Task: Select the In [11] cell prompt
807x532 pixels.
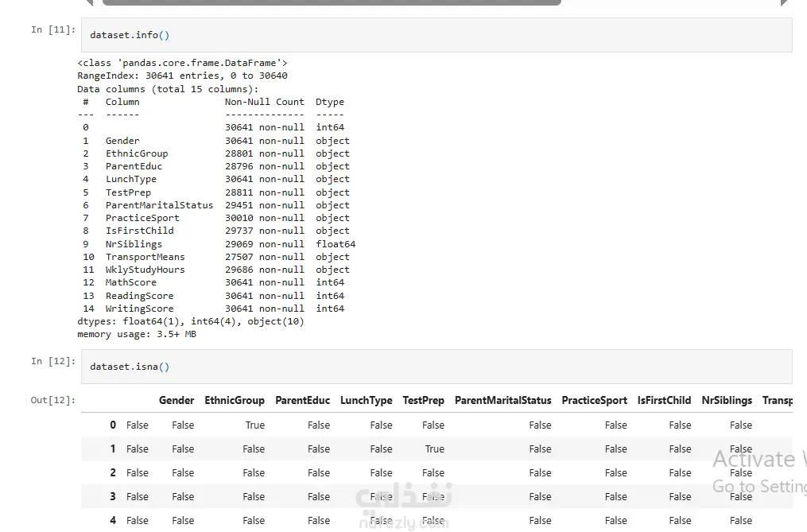Action: point(53,29)
